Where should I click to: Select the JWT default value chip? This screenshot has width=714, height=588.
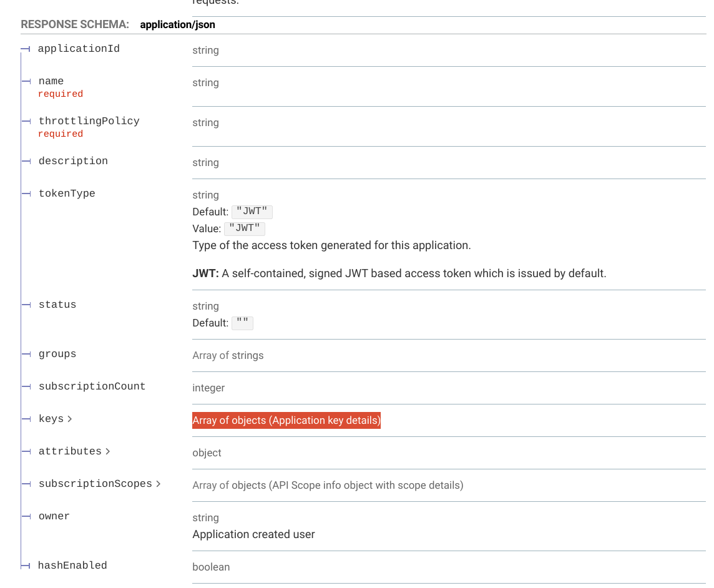[252, 212]
